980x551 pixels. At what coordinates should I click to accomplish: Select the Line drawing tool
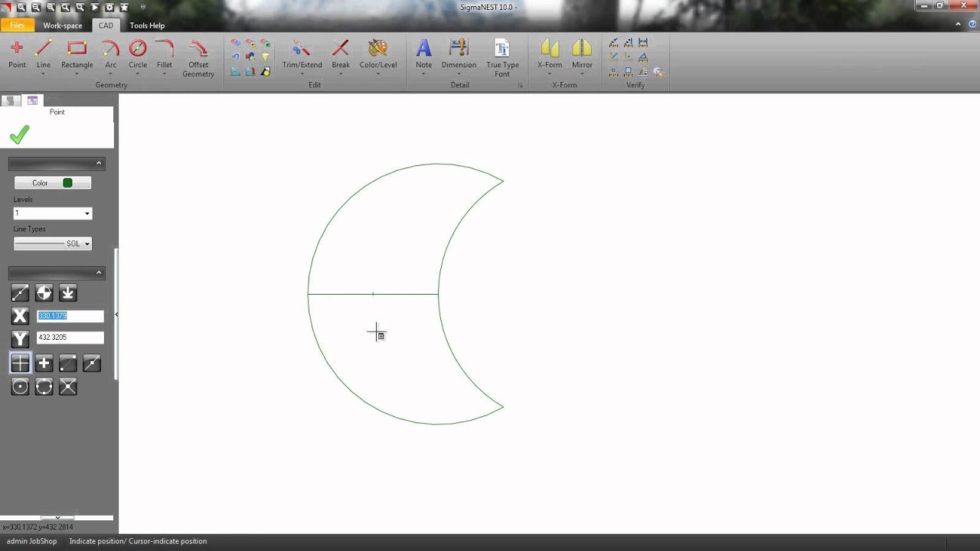(x=44, y=55)
